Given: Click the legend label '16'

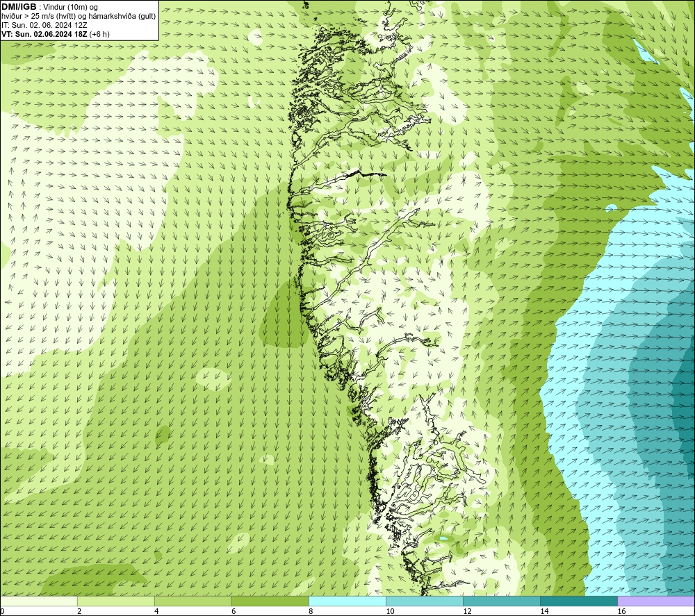Looking at the screenshot, I should [621, 612].
